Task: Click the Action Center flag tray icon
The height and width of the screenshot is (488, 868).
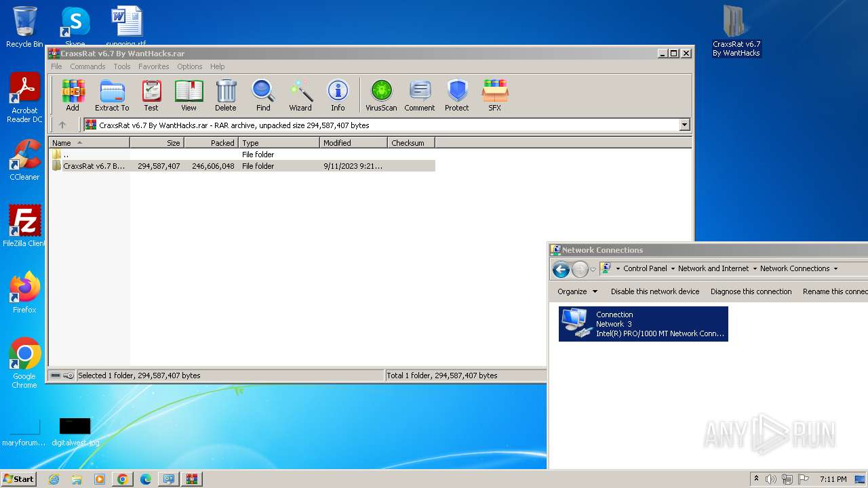Action: pyautogui.click(x=803, y=479)
